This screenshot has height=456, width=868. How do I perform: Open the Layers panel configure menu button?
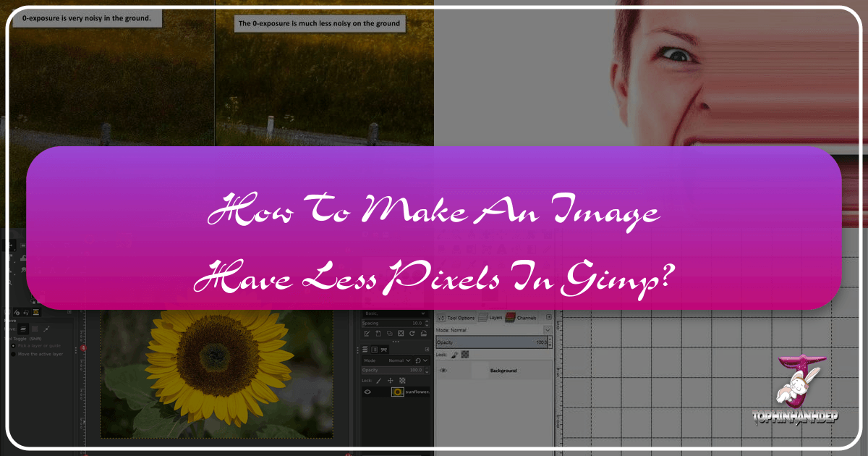coord(549,316)
